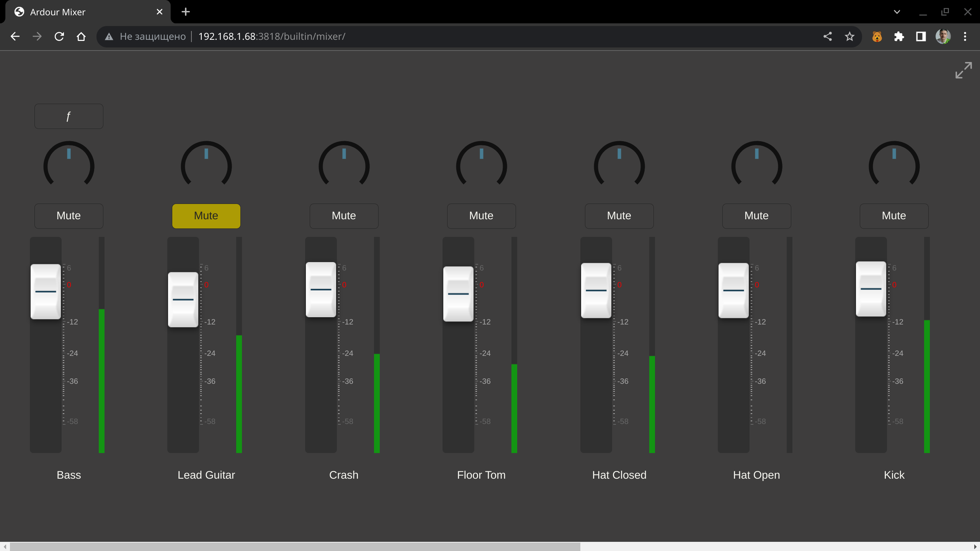Click the Floor Tom fader handle
Image resolution: width=980 pixels, height=551 pixels.
click(458, 294)
